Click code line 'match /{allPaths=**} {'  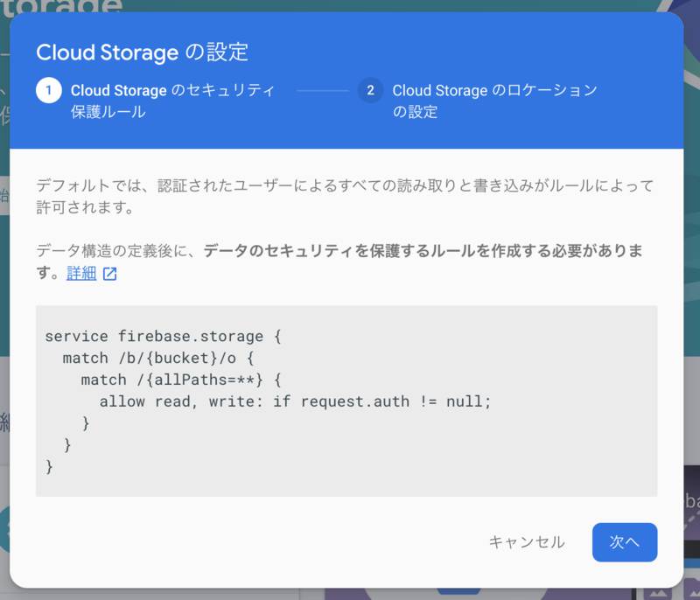pyautogui.click(x=181, y=380)
